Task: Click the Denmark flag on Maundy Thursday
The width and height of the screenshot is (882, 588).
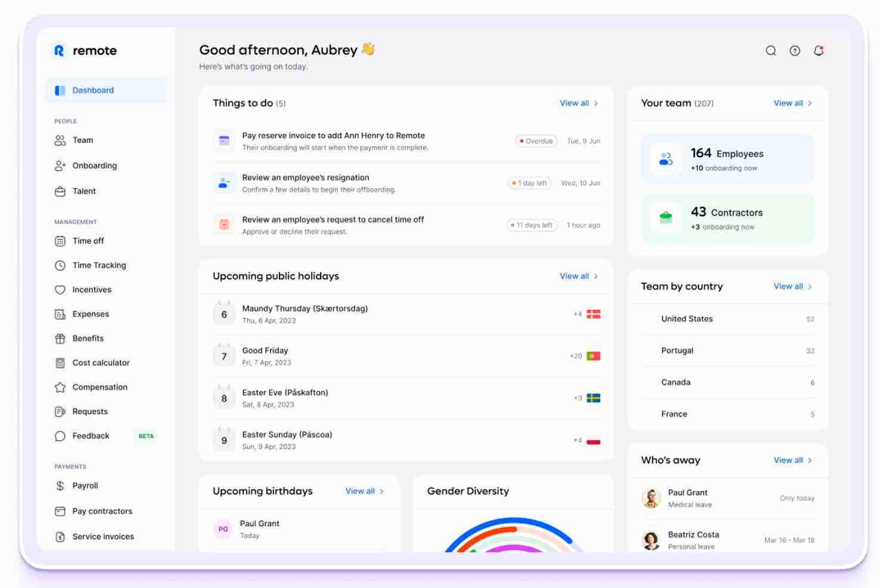Action: (594, 314)
